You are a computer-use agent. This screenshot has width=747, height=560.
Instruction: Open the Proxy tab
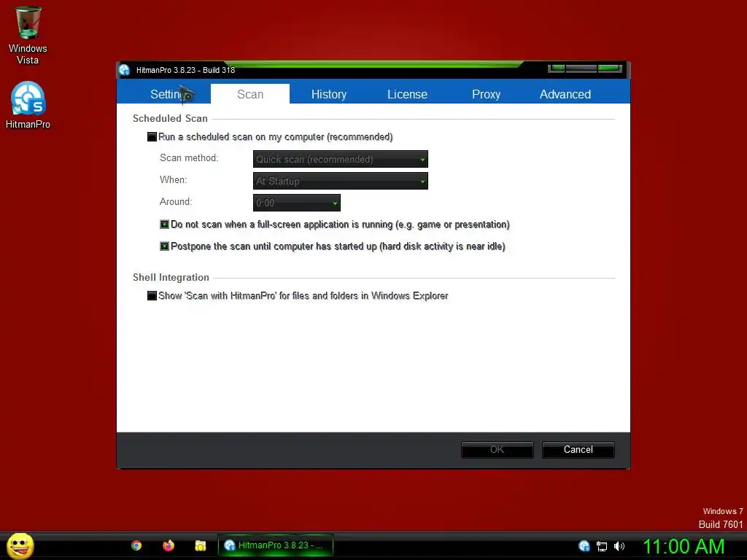tap(486, 94)
